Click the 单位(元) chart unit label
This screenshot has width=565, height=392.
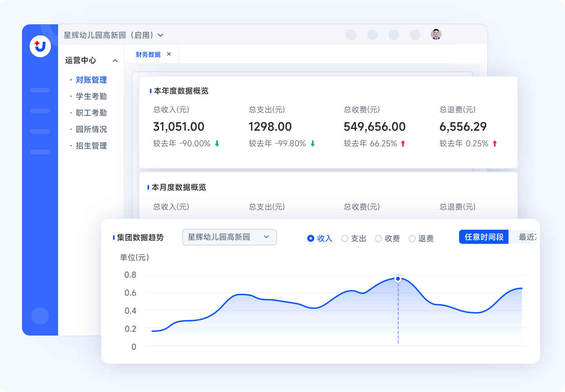click(134, 258)
